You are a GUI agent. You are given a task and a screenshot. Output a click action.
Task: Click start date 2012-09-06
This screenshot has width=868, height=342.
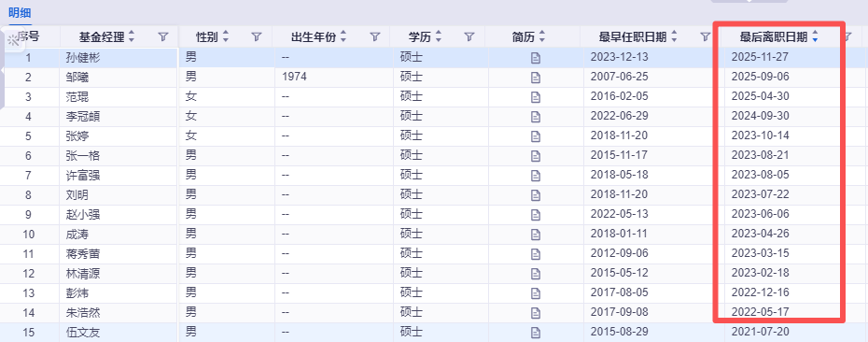pos(620,253)
